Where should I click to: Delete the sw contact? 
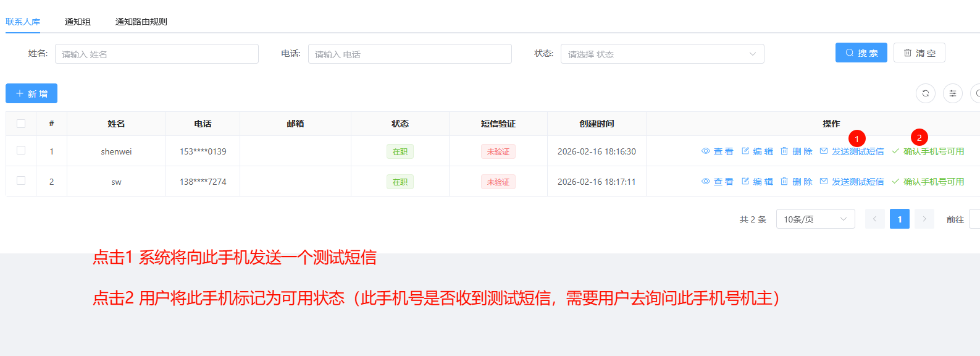tap(796, 182)
